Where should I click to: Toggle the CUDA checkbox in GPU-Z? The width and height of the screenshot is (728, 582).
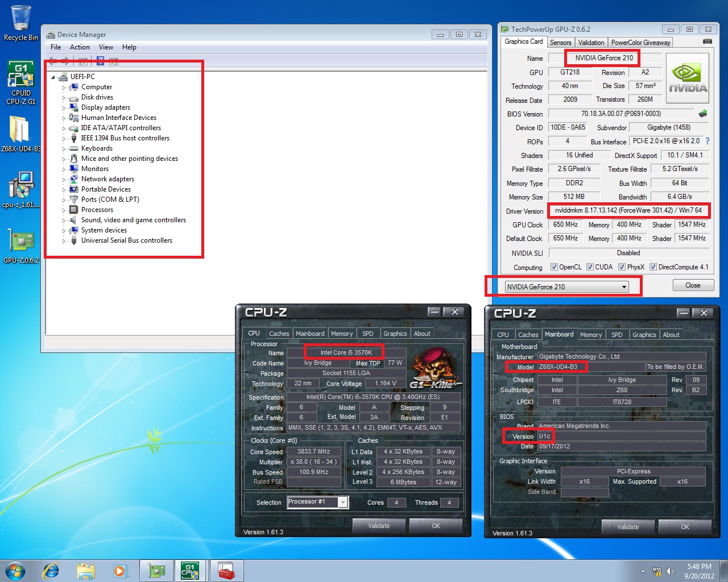(590, 267)
